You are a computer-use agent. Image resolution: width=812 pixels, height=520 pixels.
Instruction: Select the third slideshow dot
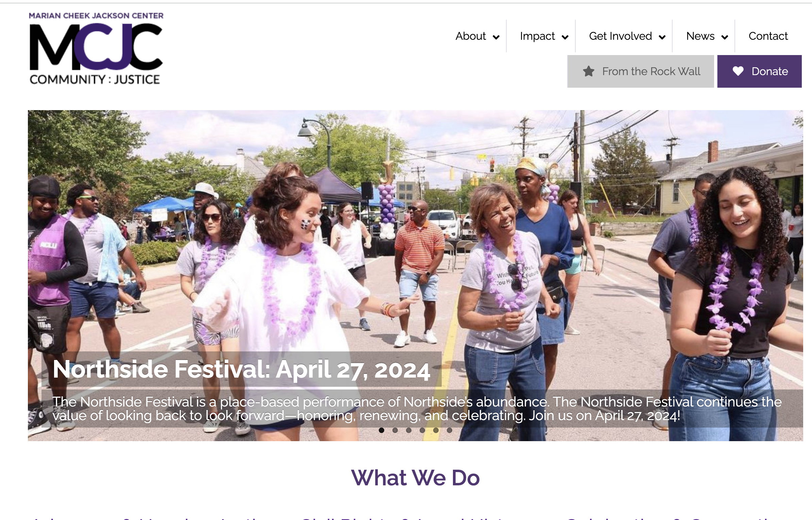click(x=409, y=430)
